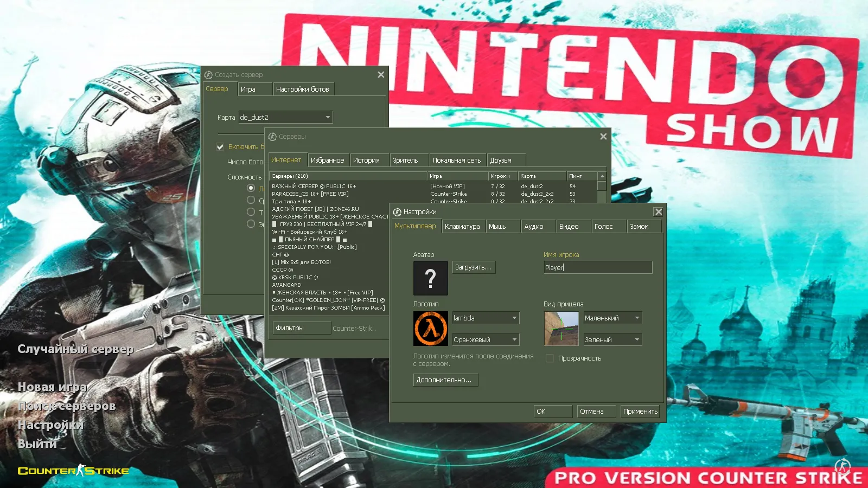Click the question-mark avatar placeholder
Image resolution: width=868 pixels, height=488 pixels.
click(x=430, y=278)
